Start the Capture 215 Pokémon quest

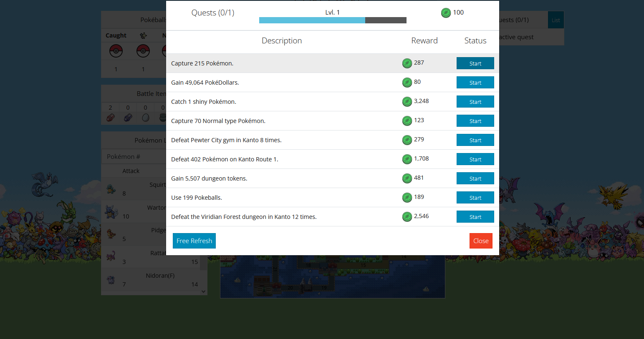pos(475,63)
